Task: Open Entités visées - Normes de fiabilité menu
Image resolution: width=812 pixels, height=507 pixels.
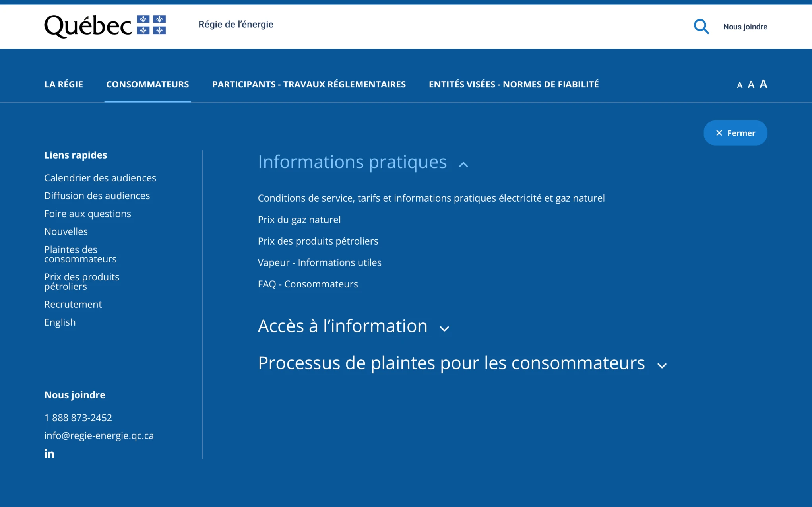Action: click(514, 84)
